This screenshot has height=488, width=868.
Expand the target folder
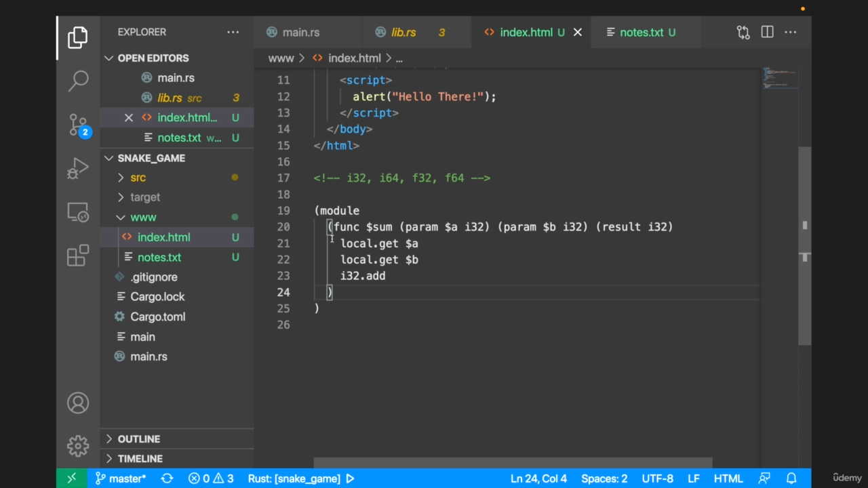coord(145,197)
